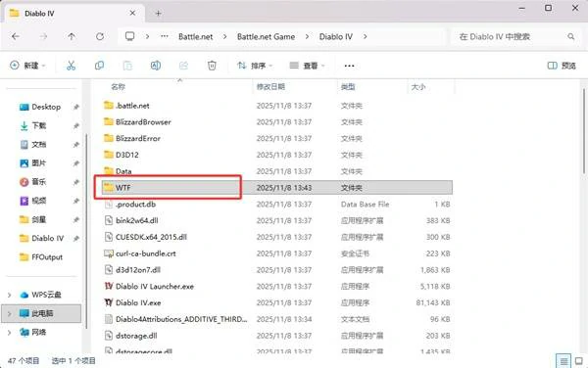Switch to details view icon in status bar
The image size is (588, 368).
click(x=563, y=361)
